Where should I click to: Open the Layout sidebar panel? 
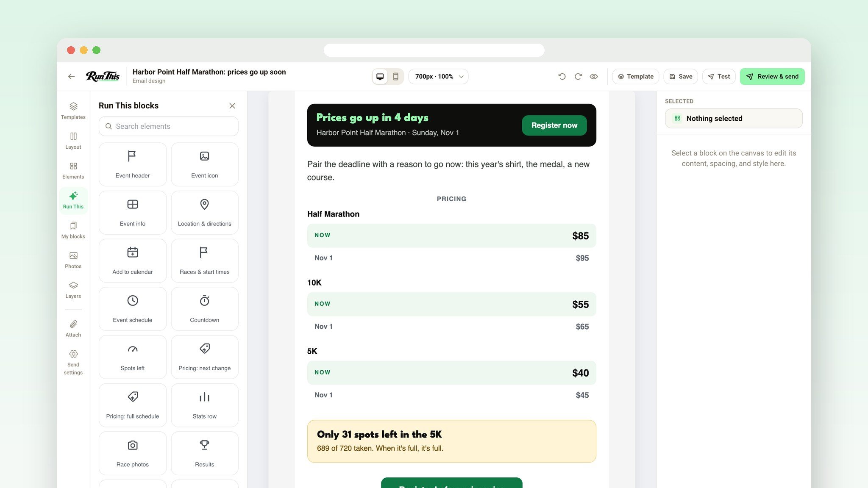(73, 141)
